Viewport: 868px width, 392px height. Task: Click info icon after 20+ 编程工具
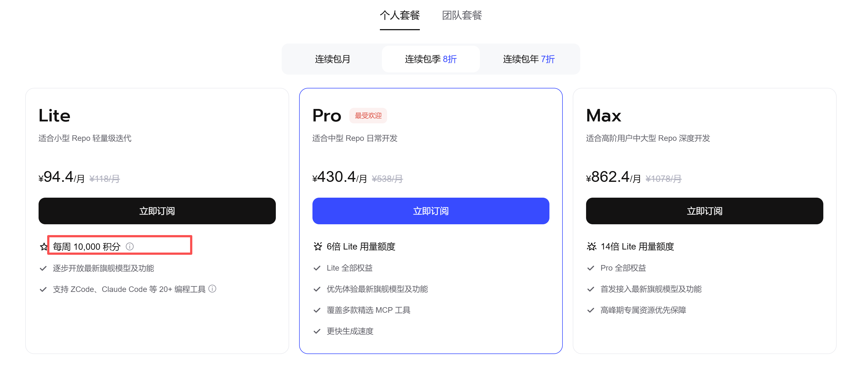pos(212,289)
